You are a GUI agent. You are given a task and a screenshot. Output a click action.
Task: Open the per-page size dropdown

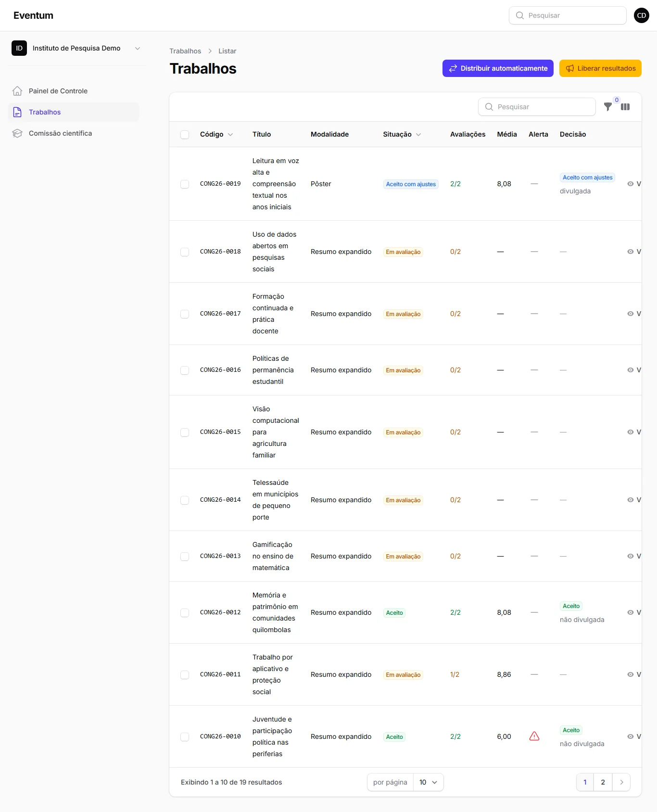pyautogui.click(x=428, y=782)
